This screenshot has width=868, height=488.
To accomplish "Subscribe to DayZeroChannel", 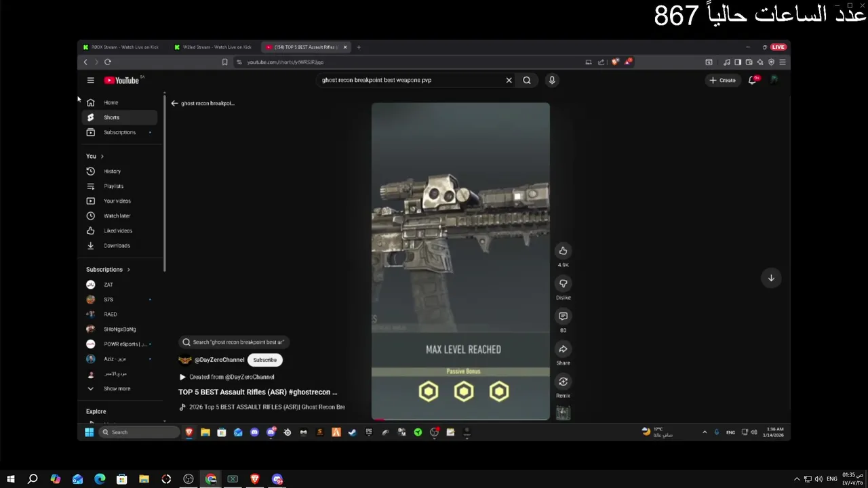I will click(x=264, y=360).
